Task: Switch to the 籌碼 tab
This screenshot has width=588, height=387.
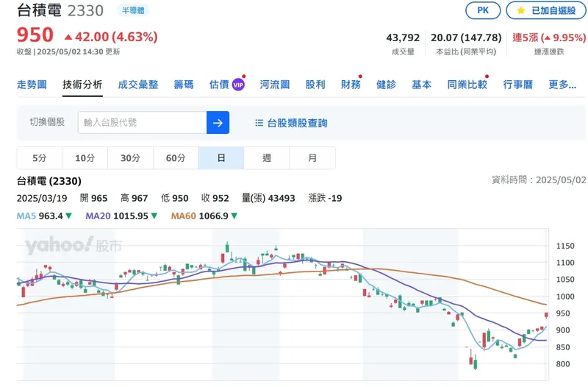Action: coord(184,85)
